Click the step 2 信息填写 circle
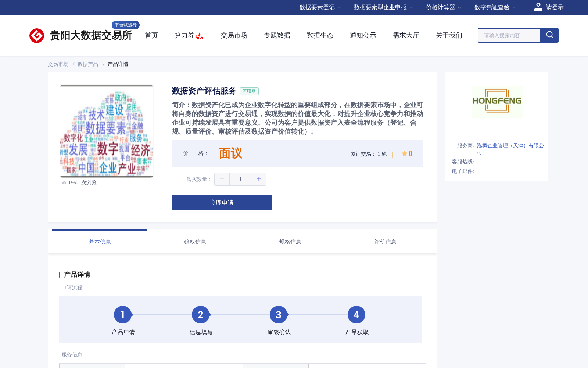 201,315
